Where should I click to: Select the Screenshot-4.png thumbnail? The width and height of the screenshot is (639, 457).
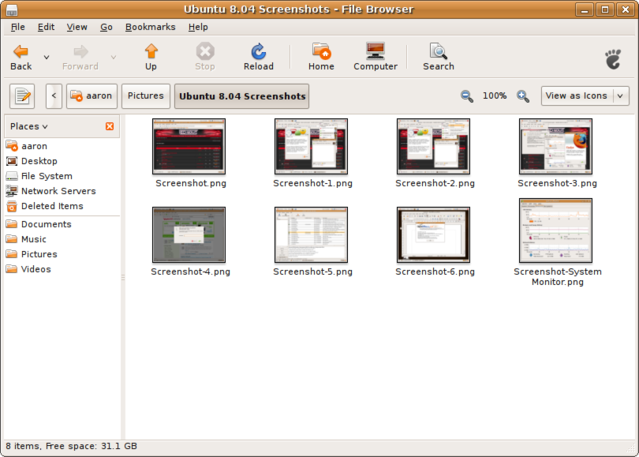coord(189,235)
